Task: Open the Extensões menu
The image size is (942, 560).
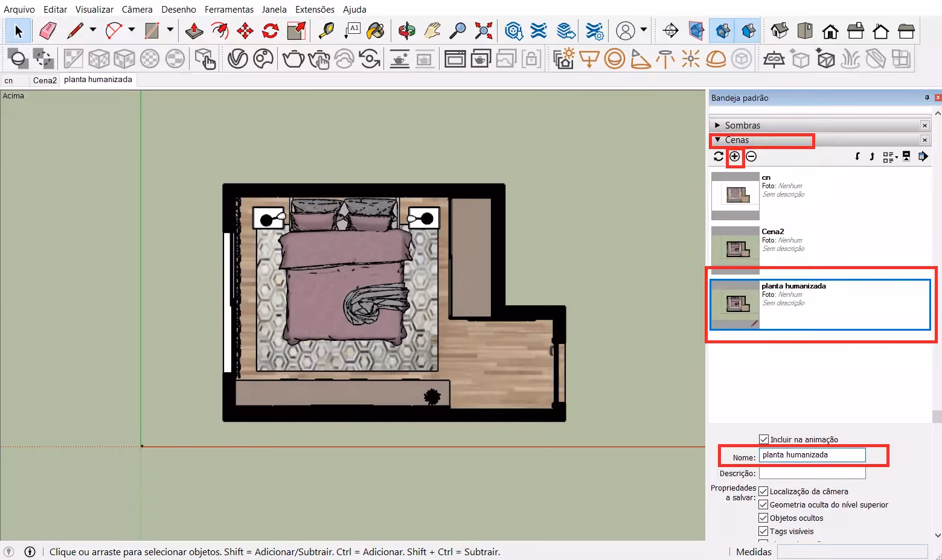Action: [x=315, y=9]
